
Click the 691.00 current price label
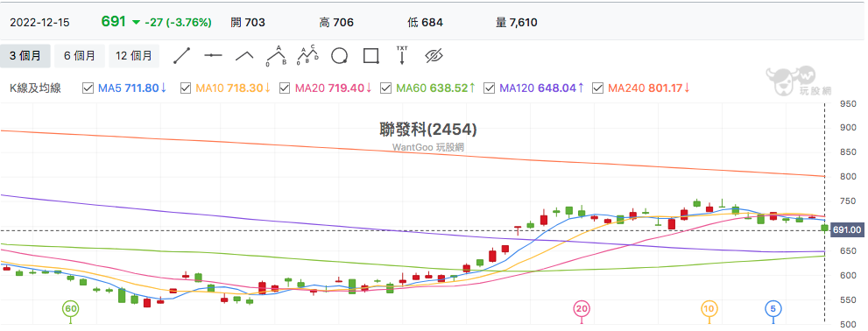[847, 229]
